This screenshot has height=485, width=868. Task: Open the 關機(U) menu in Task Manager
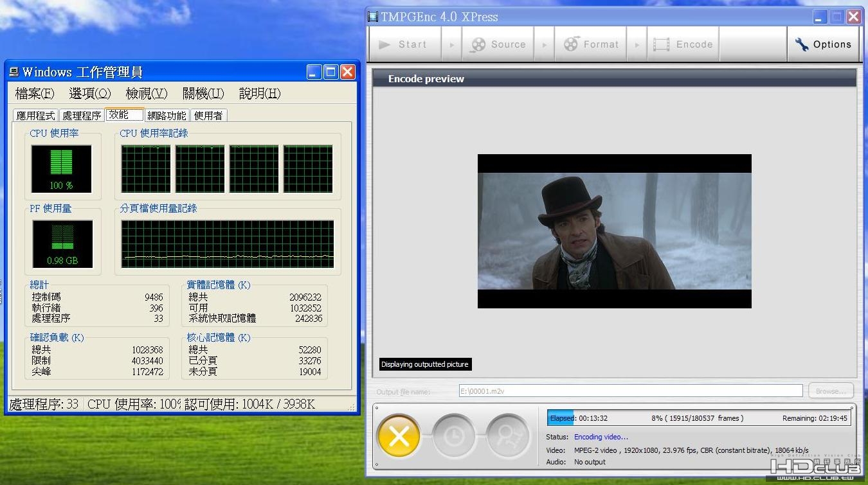pyautogui.click(x=203, y=94)
